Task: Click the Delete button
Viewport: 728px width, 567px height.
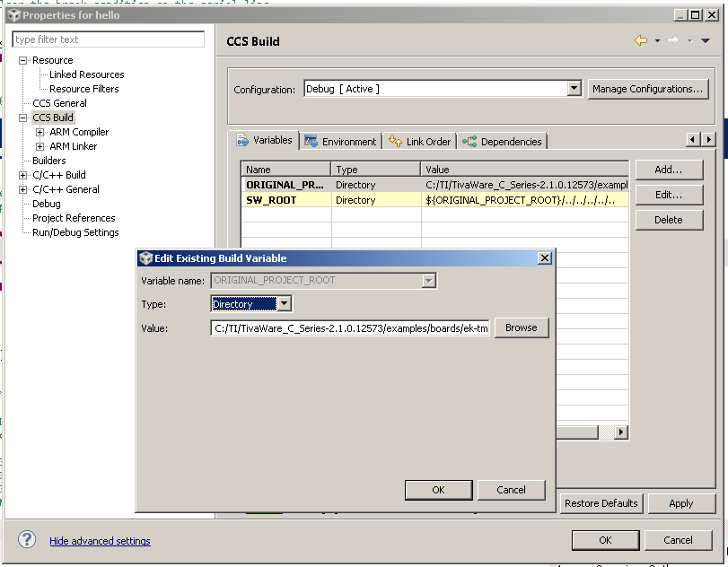Action: coord(669,220)
